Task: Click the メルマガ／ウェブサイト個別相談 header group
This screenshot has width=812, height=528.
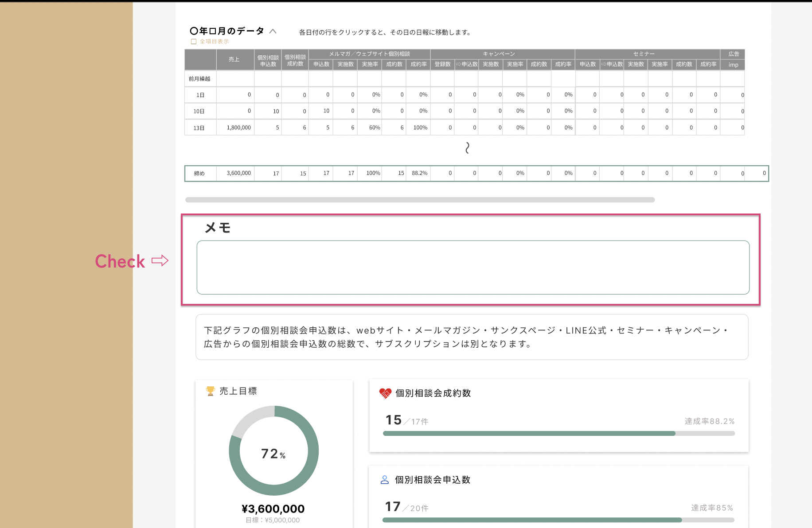Action: (x=369, y=54)
